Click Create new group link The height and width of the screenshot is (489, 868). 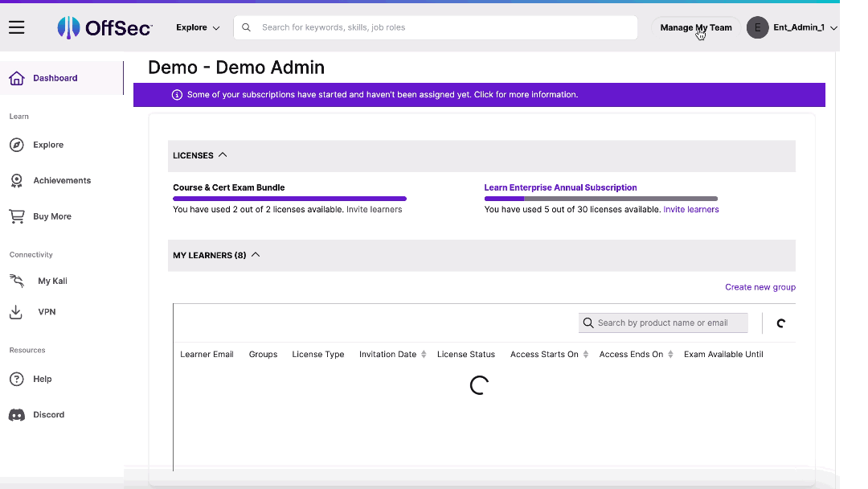point(759,287)
